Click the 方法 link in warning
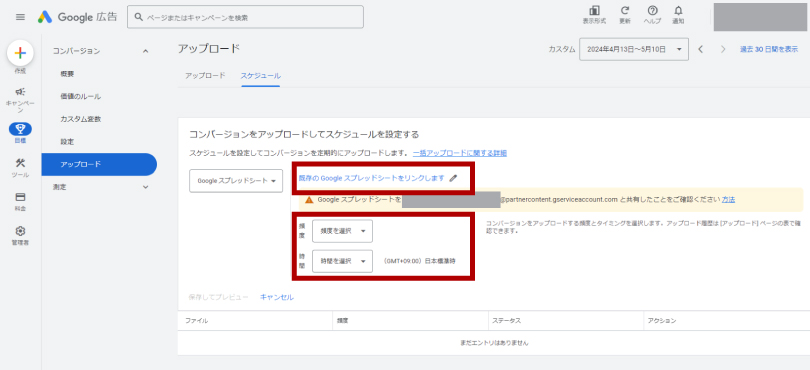Image resolution: width=810 pixels, height=370 pixels. coord(728,199)
